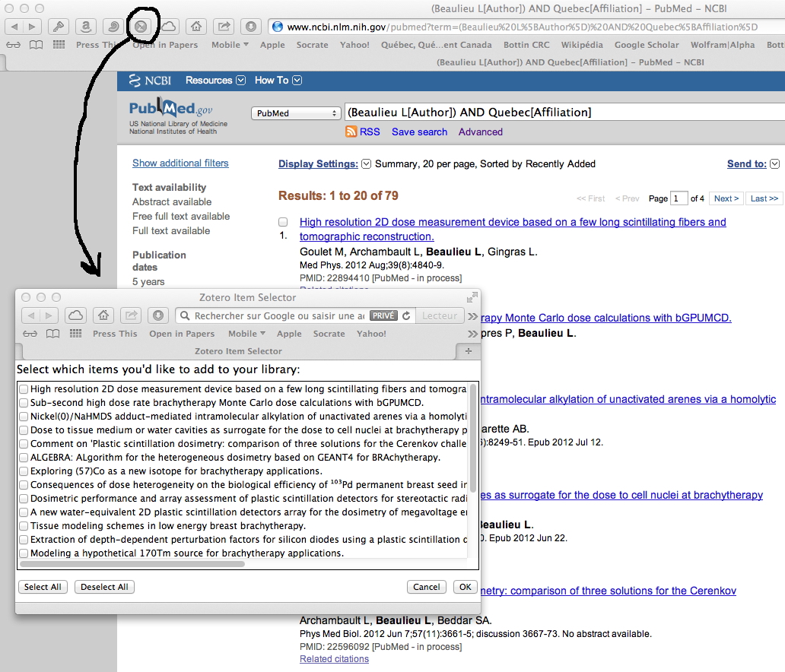Click the 'Free full text available' filter
This screenshot has width=785, height=672.
coord(181,216)
